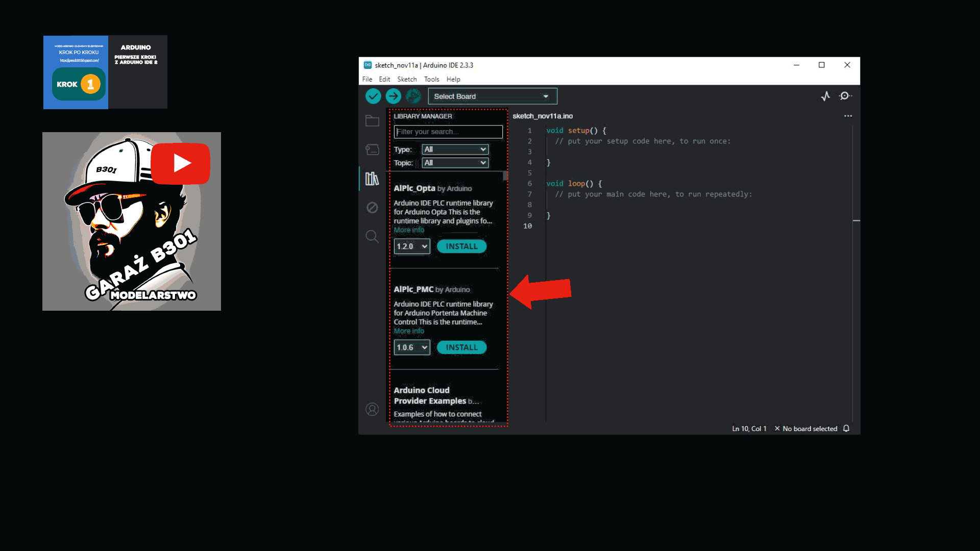Click Ln 10, Col 1 cursor position

coord(749,429)
